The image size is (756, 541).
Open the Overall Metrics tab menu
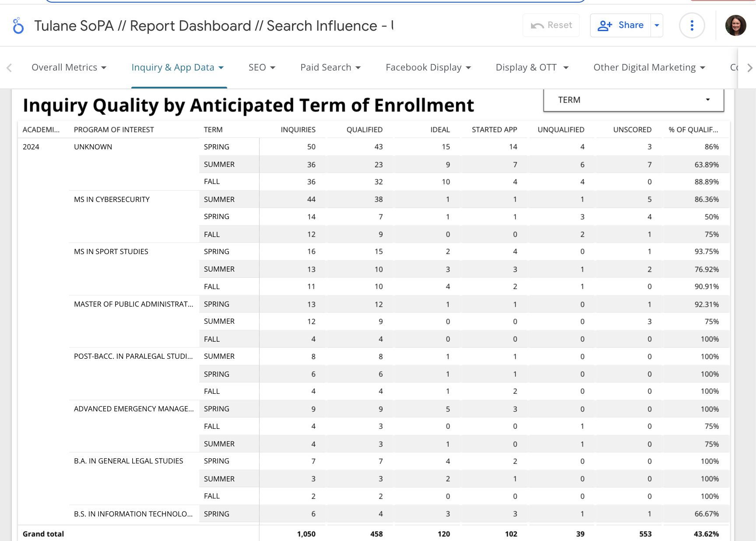coord(69,67)
